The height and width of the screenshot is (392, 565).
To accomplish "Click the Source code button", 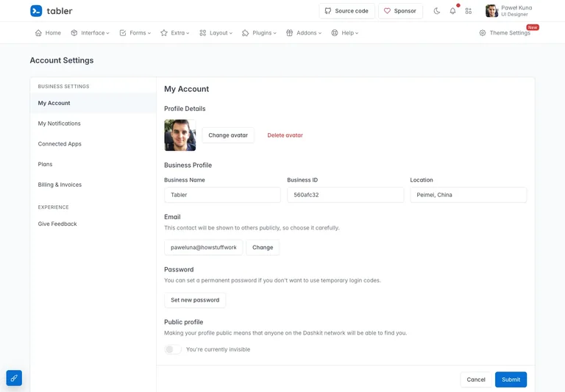I will [347, 11].
